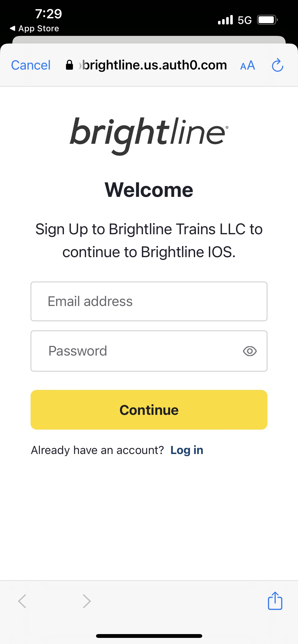
Task: Tap the Welcome heading
Action: pyautogui.click(x=149, y=190)
